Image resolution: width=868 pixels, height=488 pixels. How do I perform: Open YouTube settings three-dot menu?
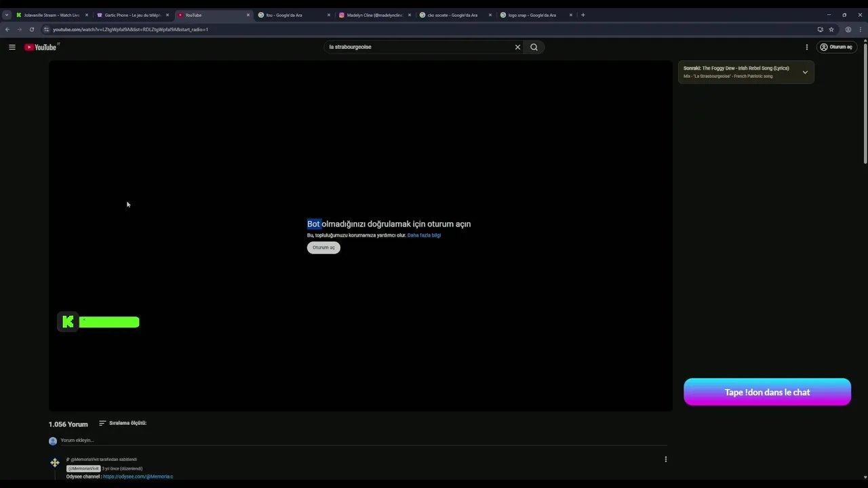[807, 47]
